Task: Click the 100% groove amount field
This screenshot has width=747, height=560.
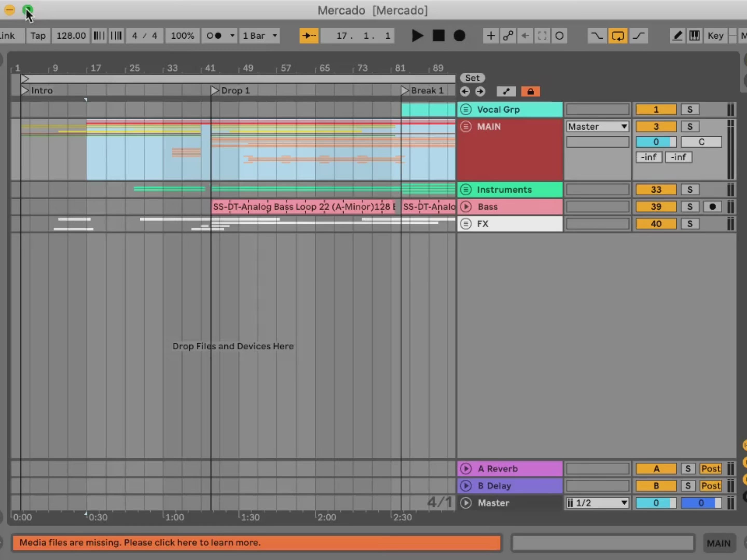Action: [x=182, y=36]
